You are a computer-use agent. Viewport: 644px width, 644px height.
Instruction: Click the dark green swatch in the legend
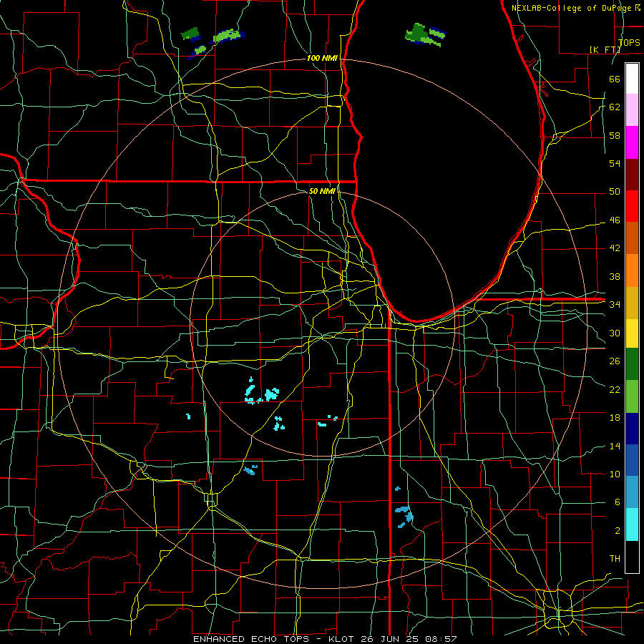point(632,364)
